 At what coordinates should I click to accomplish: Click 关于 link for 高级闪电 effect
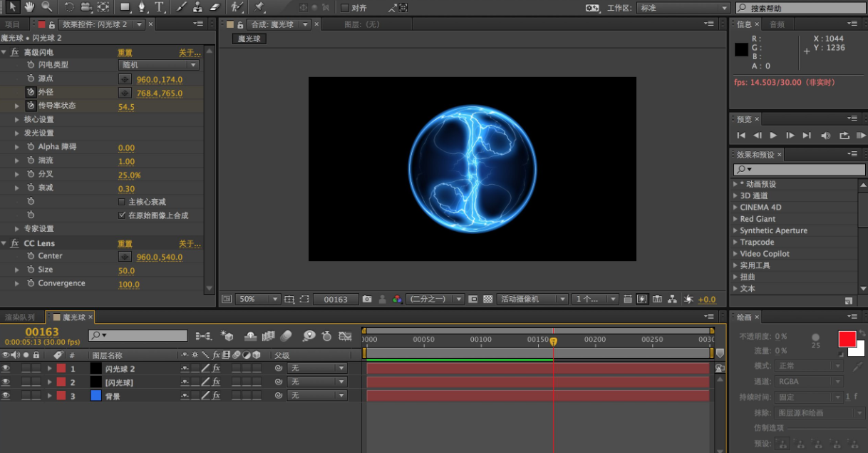[190, 53]
